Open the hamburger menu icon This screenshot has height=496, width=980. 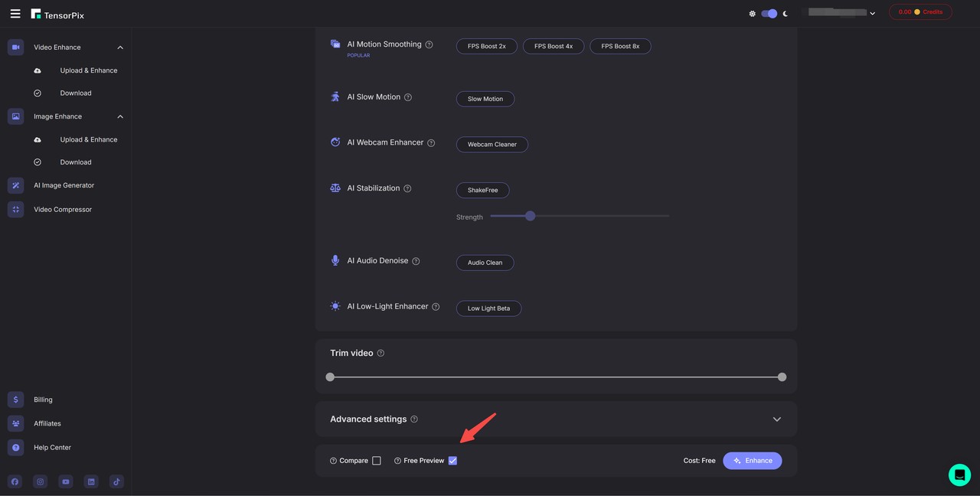15,14
